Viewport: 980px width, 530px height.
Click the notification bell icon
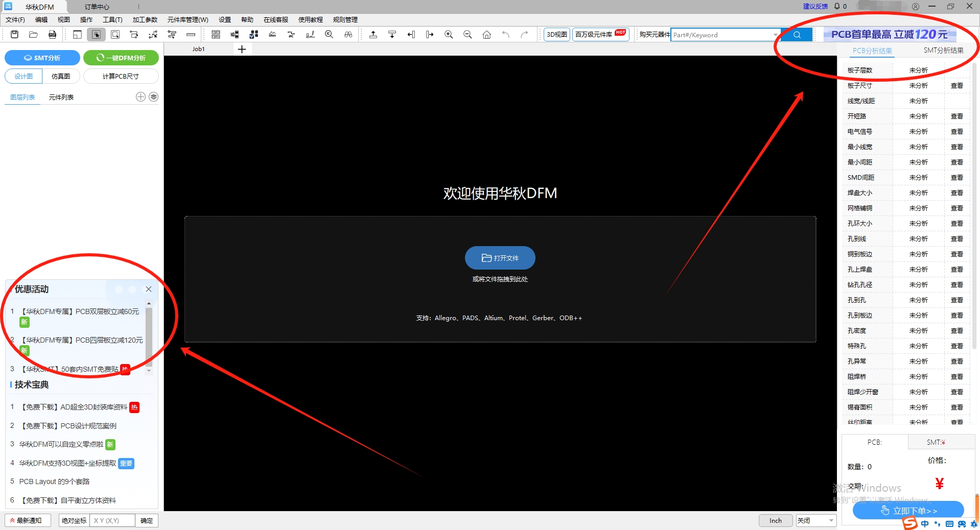[837, 6]
